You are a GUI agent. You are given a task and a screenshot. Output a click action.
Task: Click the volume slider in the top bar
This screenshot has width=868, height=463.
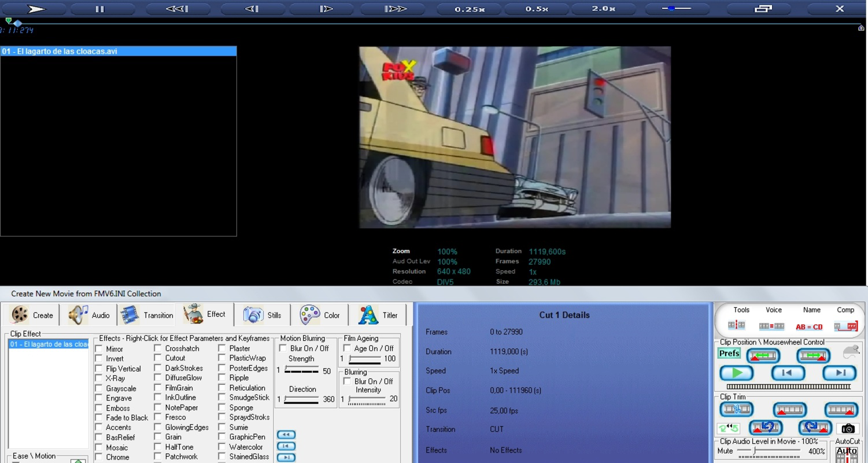[x=677, y=9]
